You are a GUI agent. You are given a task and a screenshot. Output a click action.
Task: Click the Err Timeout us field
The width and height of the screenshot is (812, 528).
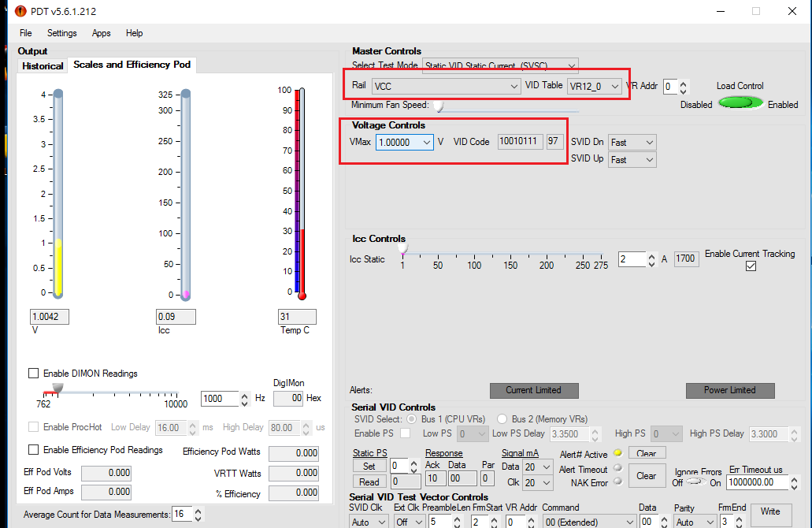click(758, 482)
